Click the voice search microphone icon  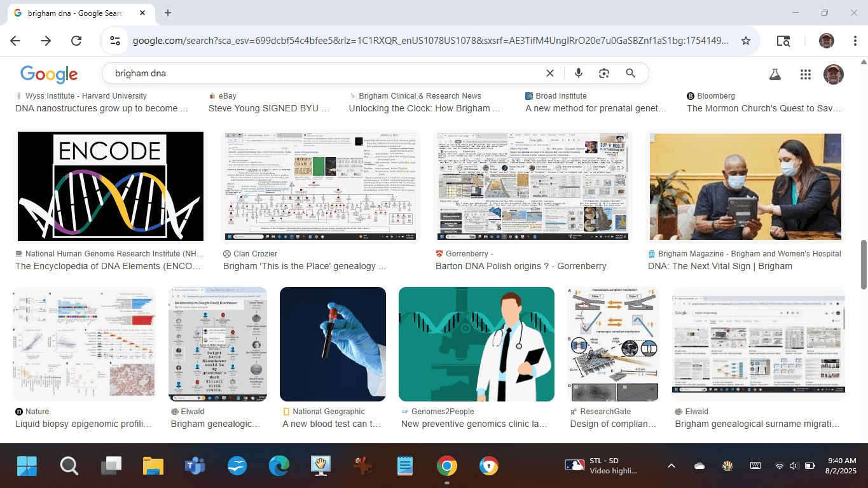click(x=578, y=73)
